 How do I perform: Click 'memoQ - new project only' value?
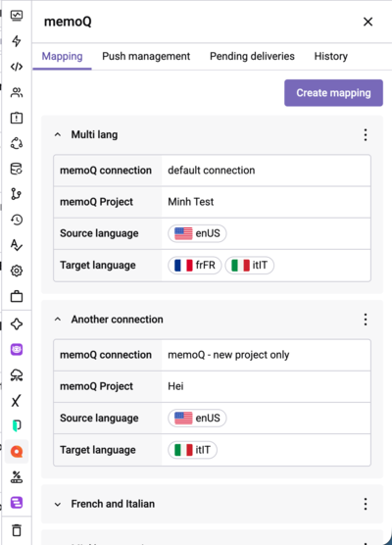pyautogui.click(x=228, y=355)
